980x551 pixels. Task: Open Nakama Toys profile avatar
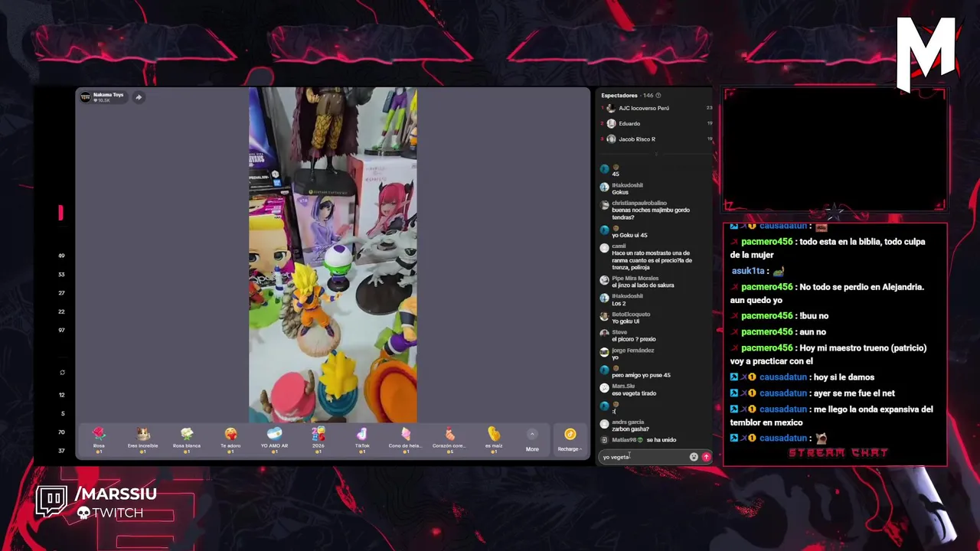tap(86, 97)
